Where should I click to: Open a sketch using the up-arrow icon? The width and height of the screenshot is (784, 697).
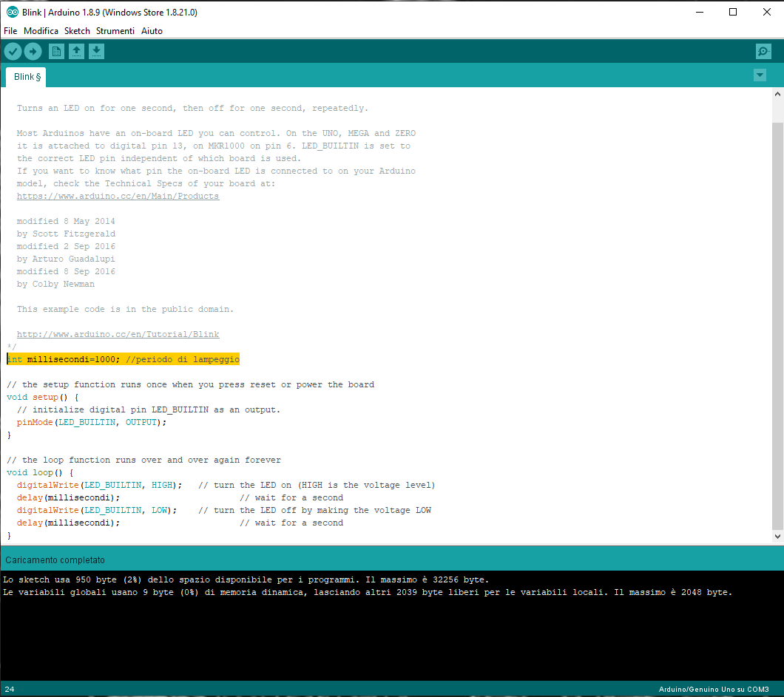click(x=76, y=51)
